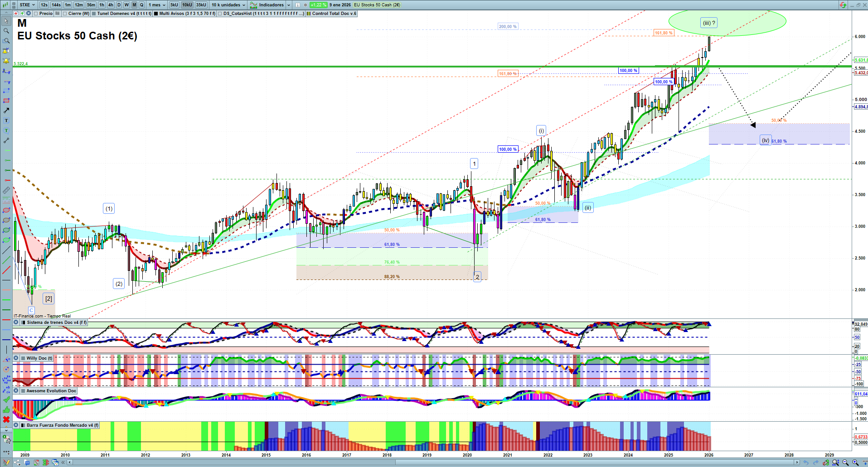Toggle the Tunel Domenec v4 indicator box
Image resolution: width=868 pixels, height=467 pixels.
pyautogui.click(x=94, y=14)
